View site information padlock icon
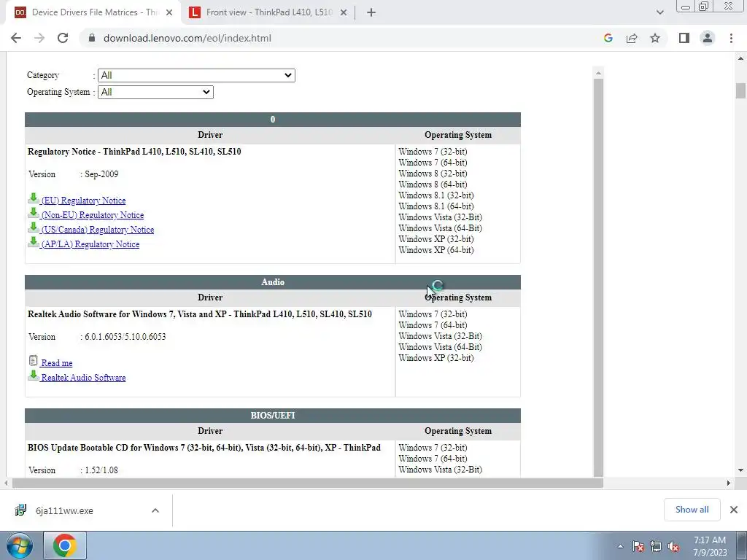 (x=92, y=38)
